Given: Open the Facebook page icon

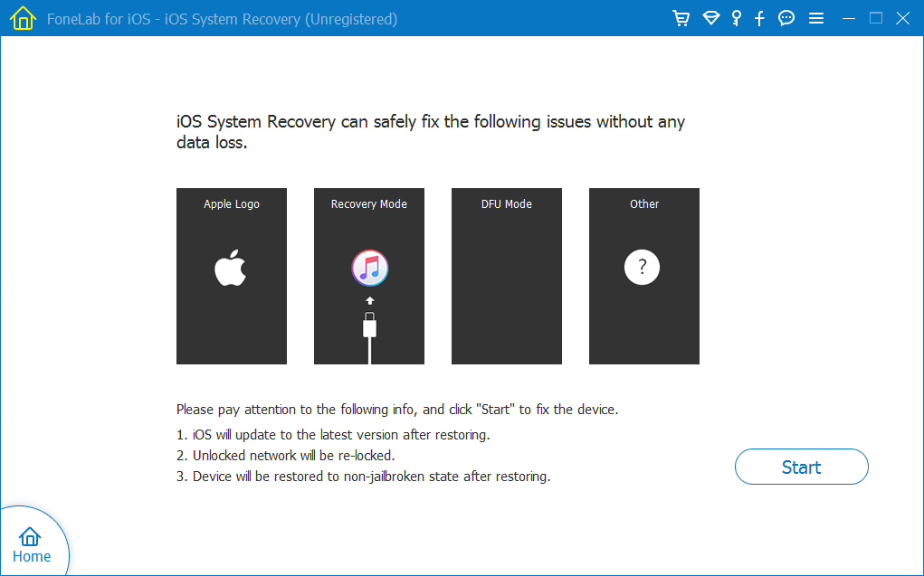Looking at the screenshot, I should tap(760, 19).
